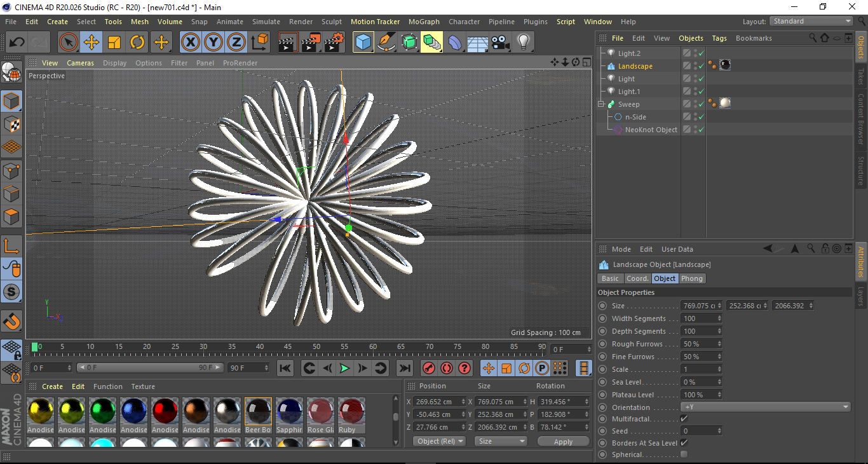Click frame 45 on the timeline
868x464 pixels.
(288, 347)
